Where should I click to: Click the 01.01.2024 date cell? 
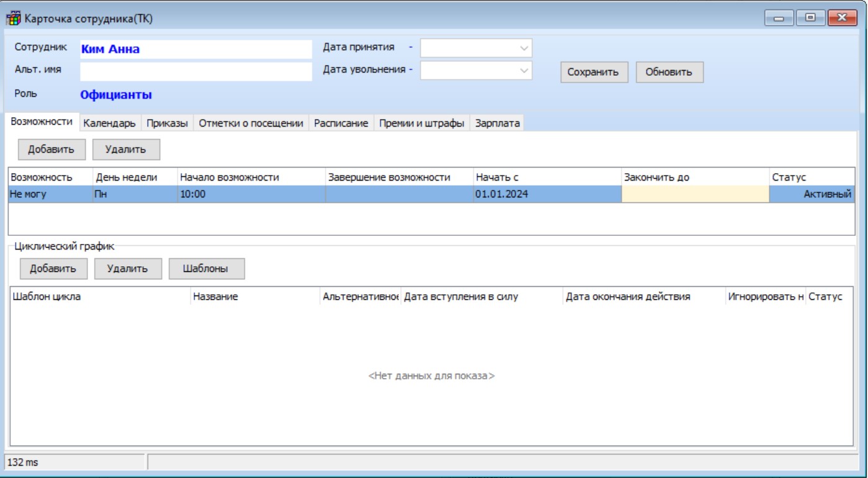(x=547, y=194)
